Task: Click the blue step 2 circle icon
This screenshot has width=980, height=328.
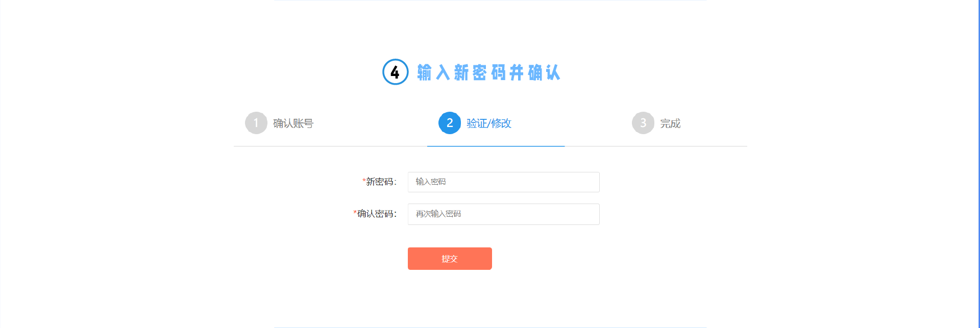Action: tap(450, 123)
